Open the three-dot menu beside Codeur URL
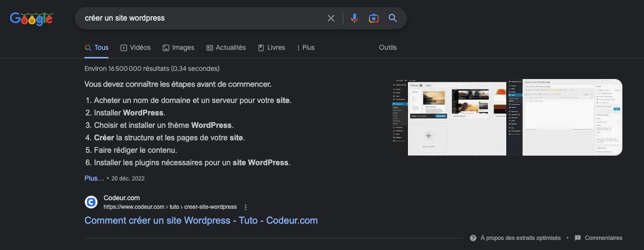The width and height of the screenshot is (644, 250). tap(246, 207)
